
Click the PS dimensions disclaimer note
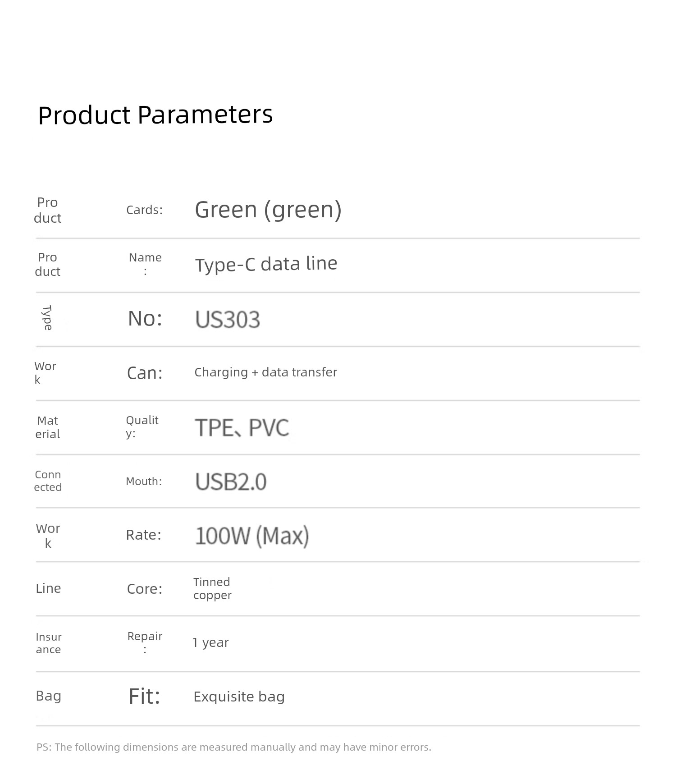(x=234, y=747)
